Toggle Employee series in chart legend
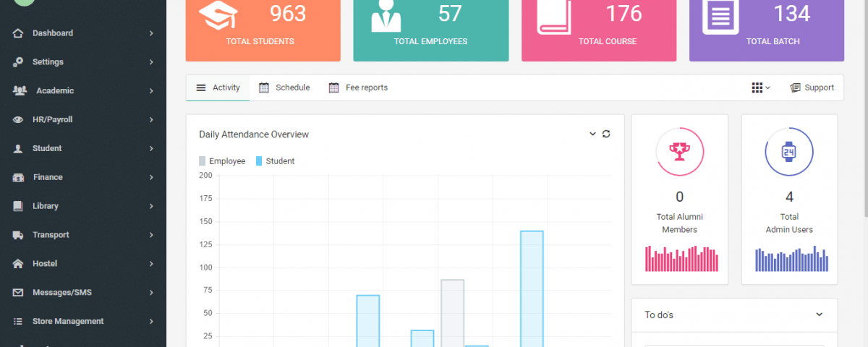The image size is (868, 347). 222,161
